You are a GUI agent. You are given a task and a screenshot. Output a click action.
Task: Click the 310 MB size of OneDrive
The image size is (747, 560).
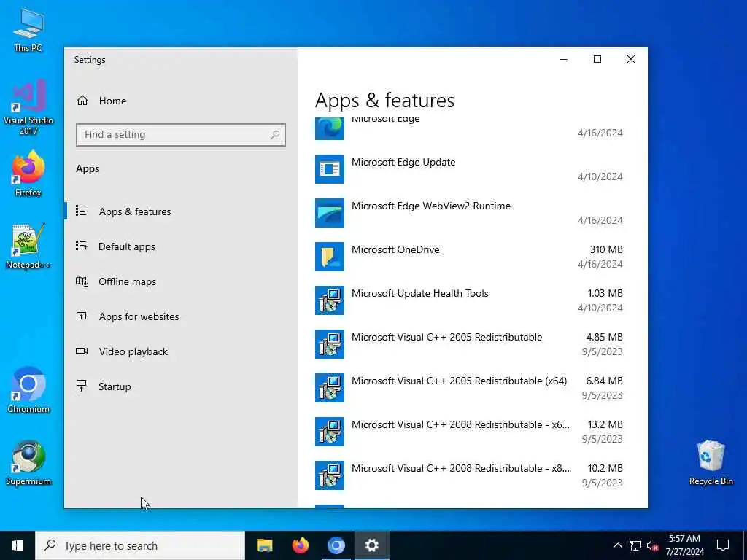click(x=606, y=249)
